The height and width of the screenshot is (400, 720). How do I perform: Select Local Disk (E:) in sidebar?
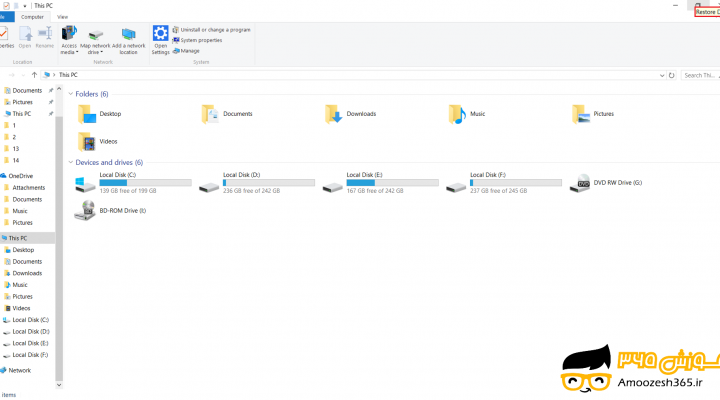(30, 343)
